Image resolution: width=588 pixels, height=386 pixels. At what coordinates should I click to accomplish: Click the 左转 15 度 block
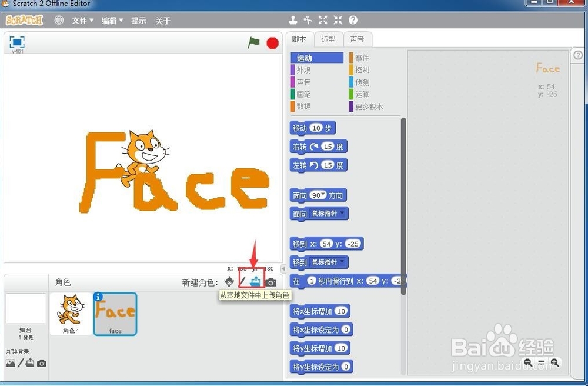coord(318,165)
